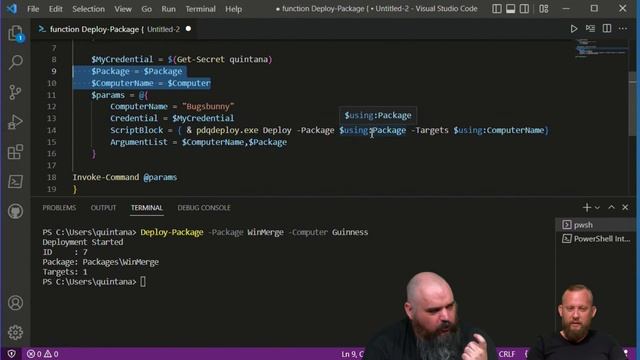Maximize the terminal panel with chevron
This screenshot has width=640, height=360.
611,207
